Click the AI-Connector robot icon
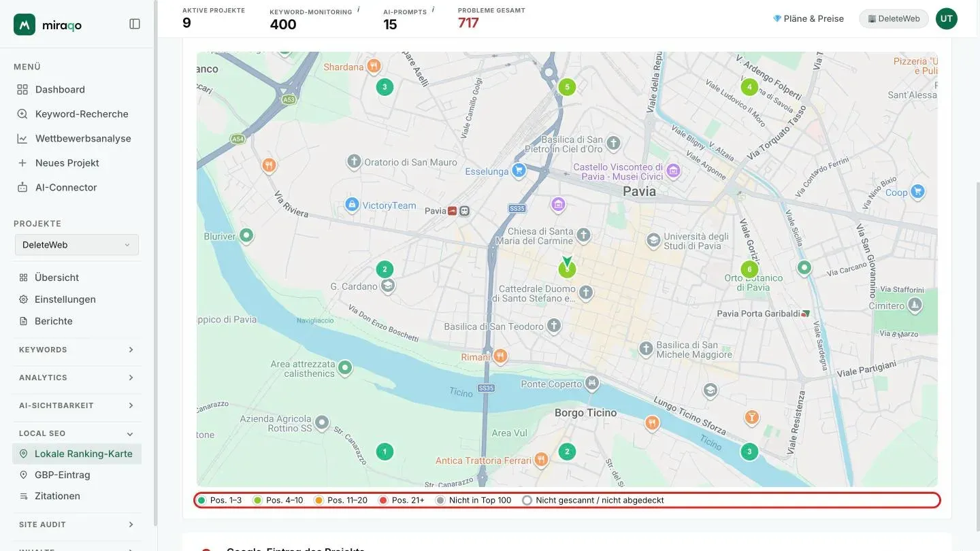This screenshot has height=551, width=980. tap(22, 187)
